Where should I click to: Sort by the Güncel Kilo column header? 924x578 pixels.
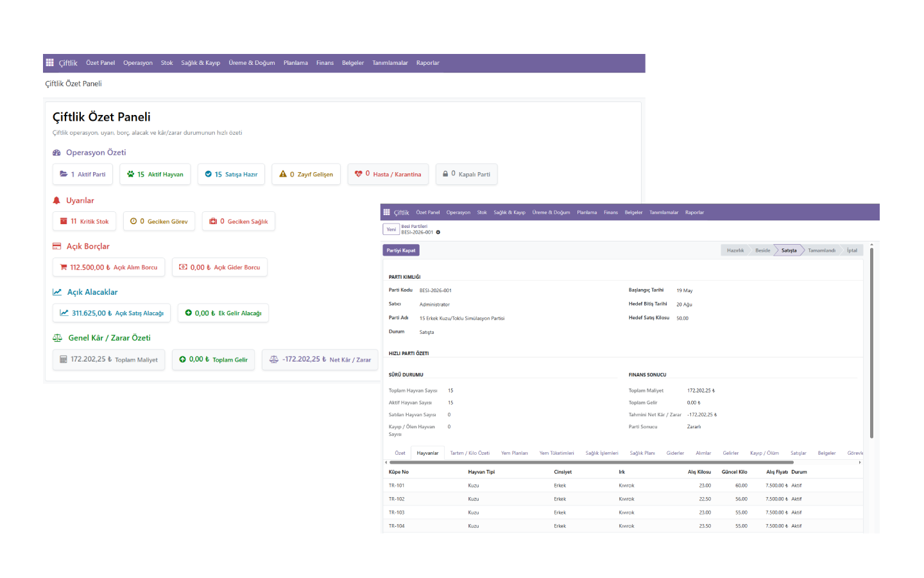coord(734,472)
